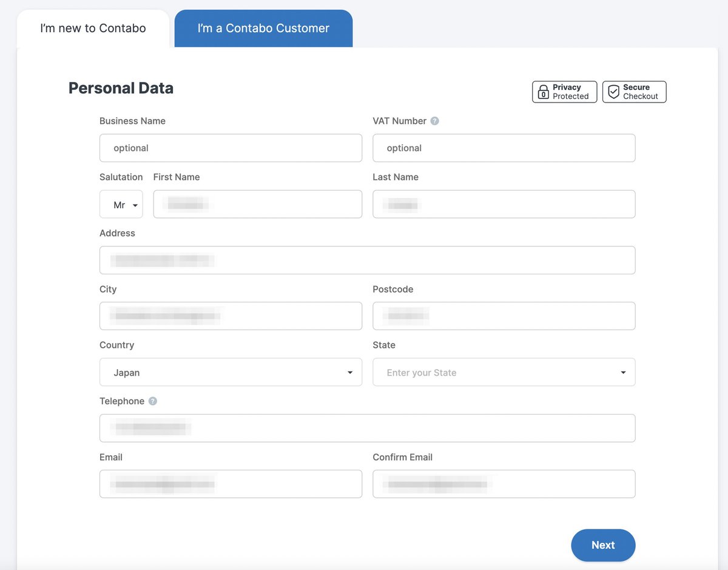Screen dimensions: 728x570
Task: Click the Address text field
Action: (367, 260)
